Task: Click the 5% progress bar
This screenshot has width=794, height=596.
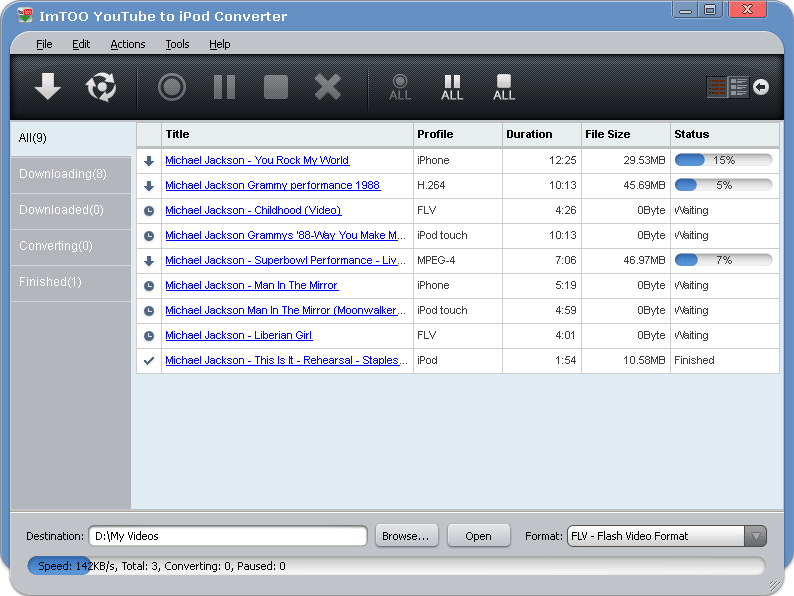Action: pos(724,185)
